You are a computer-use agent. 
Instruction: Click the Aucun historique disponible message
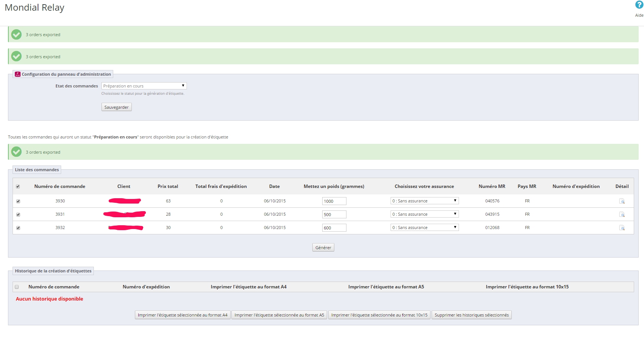[49, 299]
